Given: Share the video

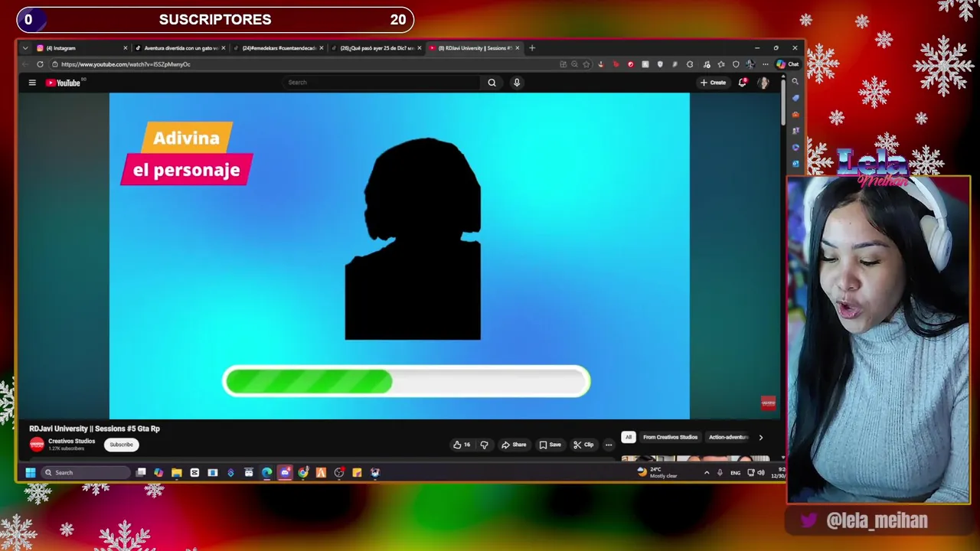Looking at the screenshot, I should (514, 445).
